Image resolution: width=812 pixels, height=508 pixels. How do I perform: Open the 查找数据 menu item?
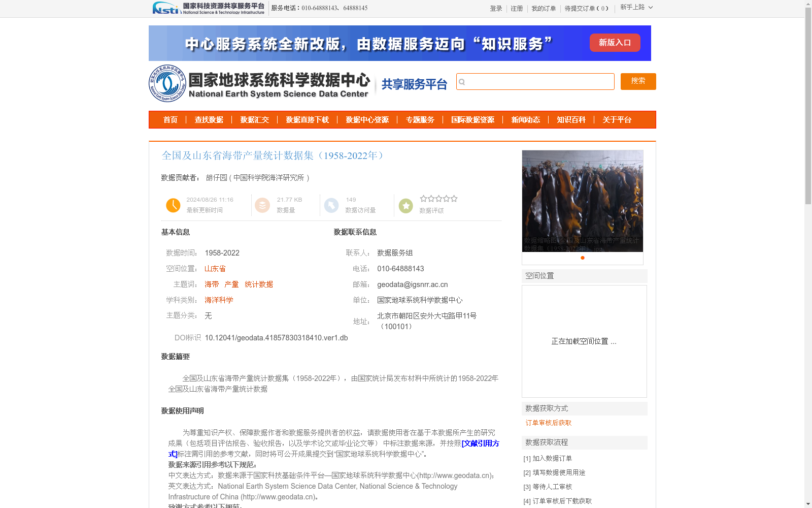[209, 120]
